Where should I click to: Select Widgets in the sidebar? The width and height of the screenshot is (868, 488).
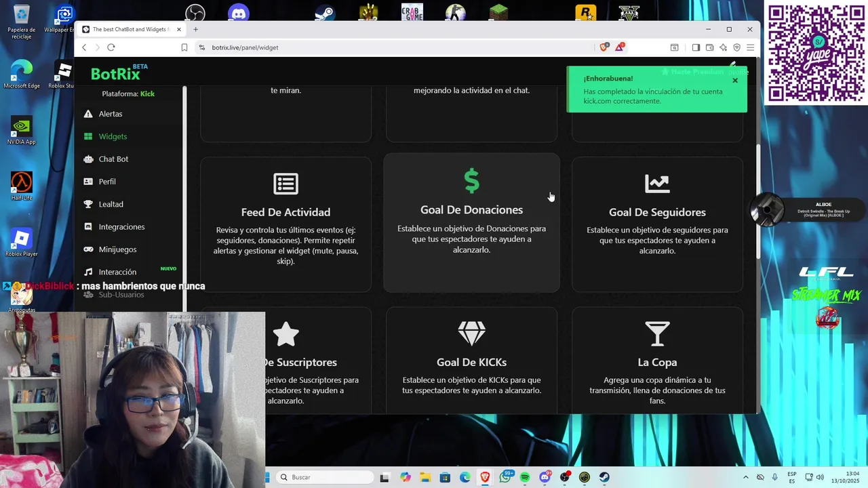coord(113,136)
